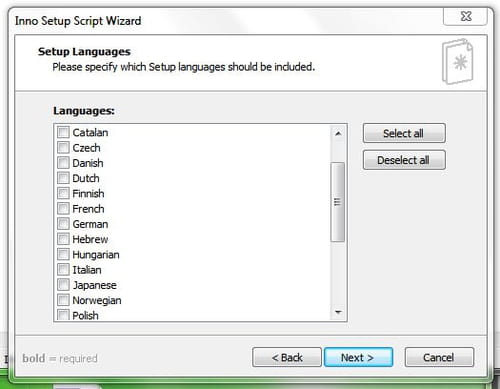This screenshot has height=389, width=500.
Task: Check the Czech language checkbox
Action: (x=63, y=147)
